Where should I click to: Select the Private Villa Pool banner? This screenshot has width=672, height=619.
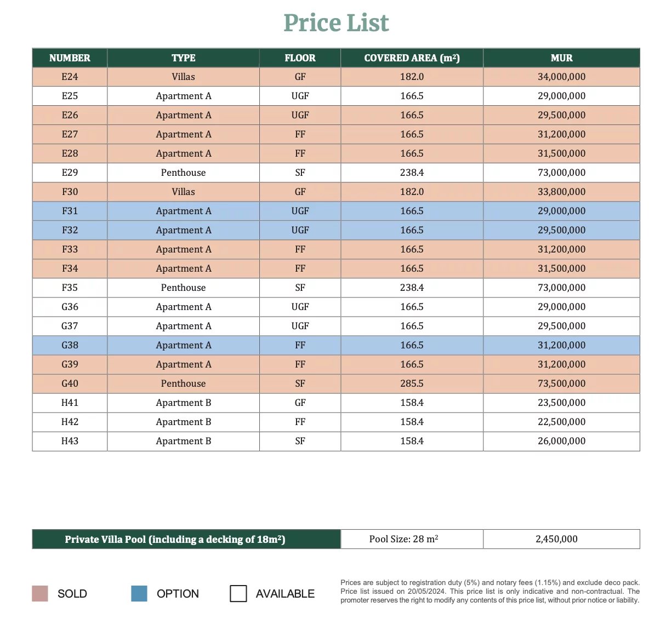[186, 539]
